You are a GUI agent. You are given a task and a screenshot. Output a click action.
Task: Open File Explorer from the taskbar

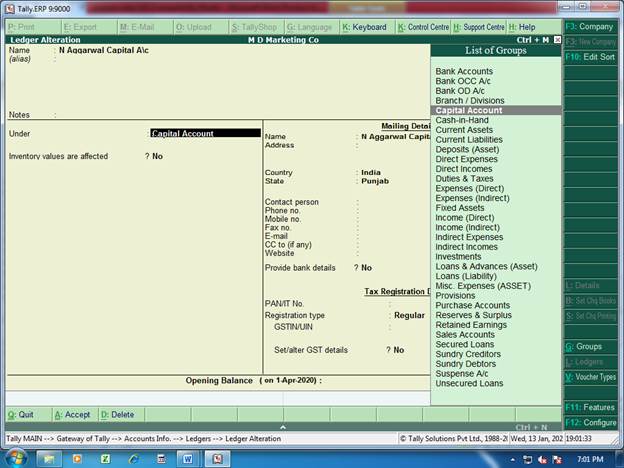pos(49,459)
